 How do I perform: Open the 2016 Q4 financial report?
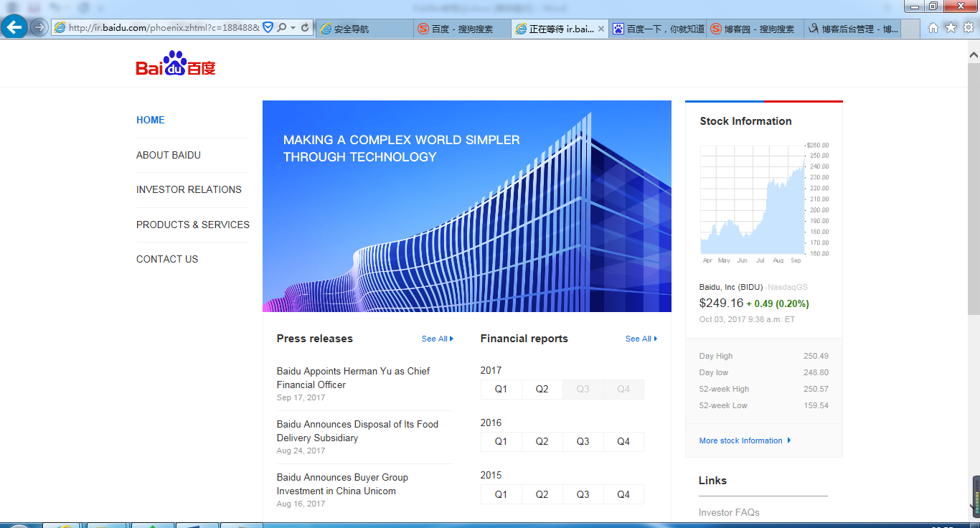point(623,441)
